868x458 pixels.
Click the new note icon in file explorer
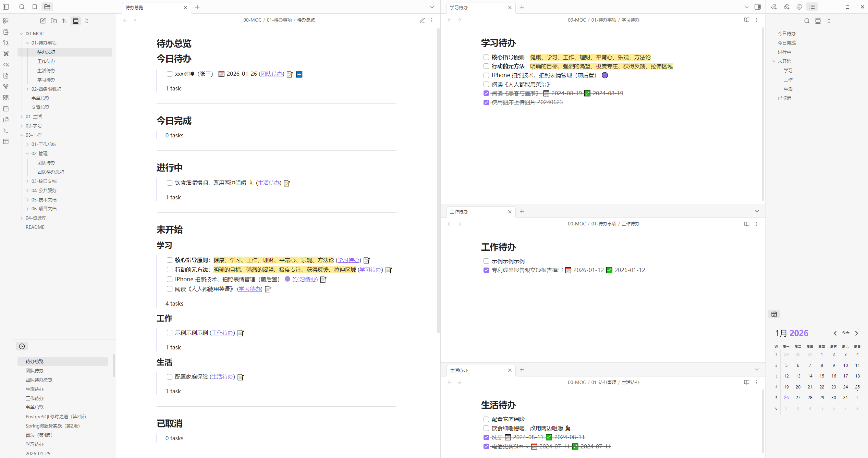coord(43,21)
